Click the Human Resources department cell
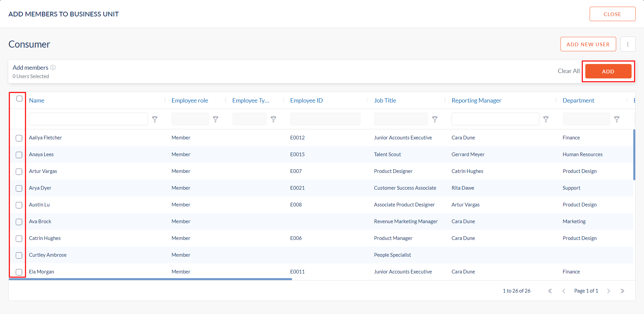Screen dimensions: 644x314 click(582, 154)
